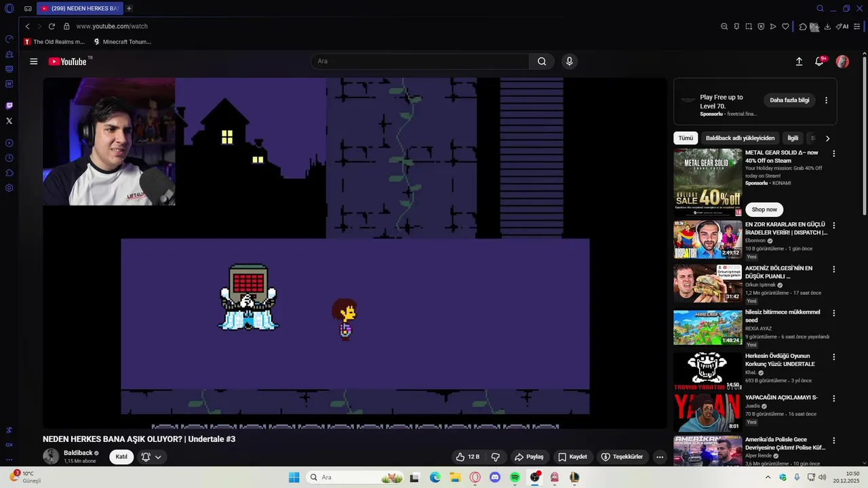Open the Undertale KhaL video thumbnail
The image size is (868, 488).
708,371
